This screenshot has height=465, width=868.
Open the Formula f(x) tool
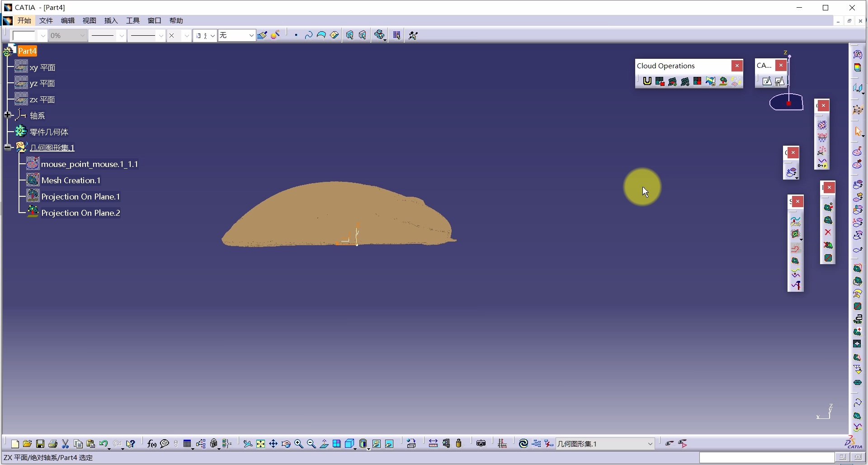point(152,444)
